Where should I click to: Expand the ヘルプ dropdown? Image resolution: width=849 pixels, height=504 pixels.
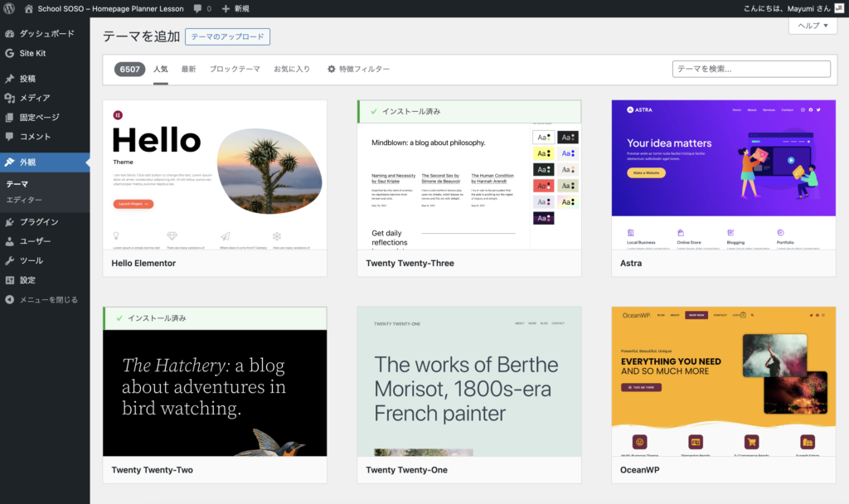coord(813,26)
